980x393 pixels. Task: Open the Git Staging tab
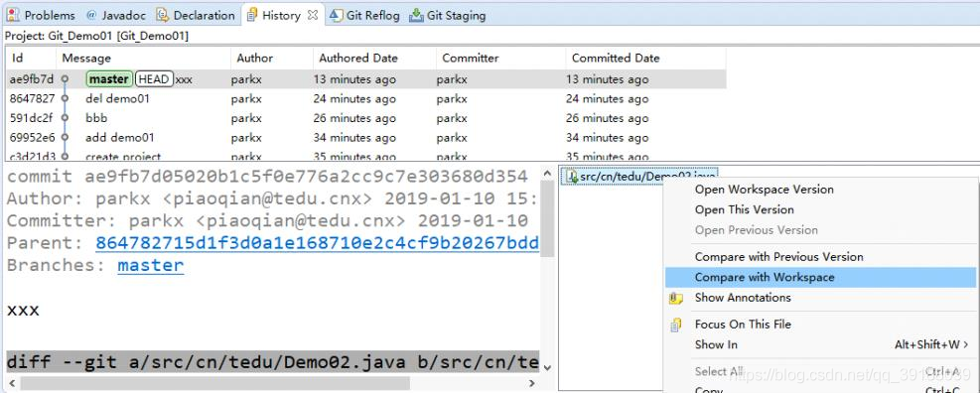pos(448,15)
